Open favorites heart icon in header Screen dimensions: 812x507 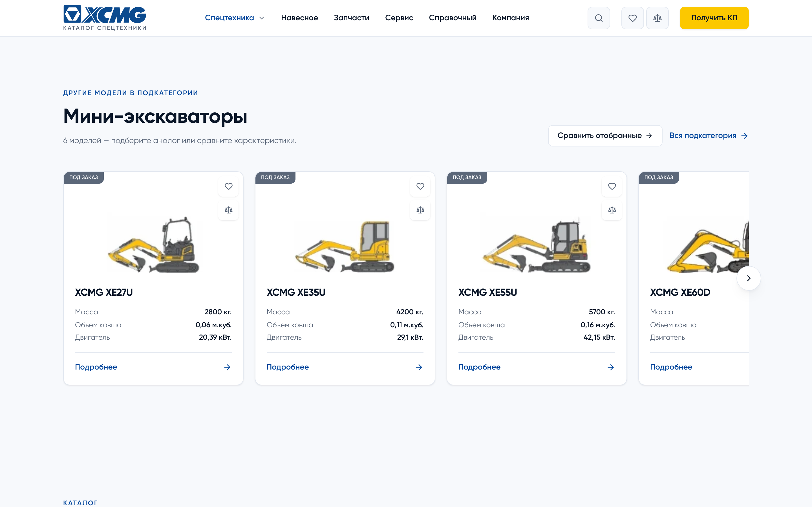tap(632, 18)
